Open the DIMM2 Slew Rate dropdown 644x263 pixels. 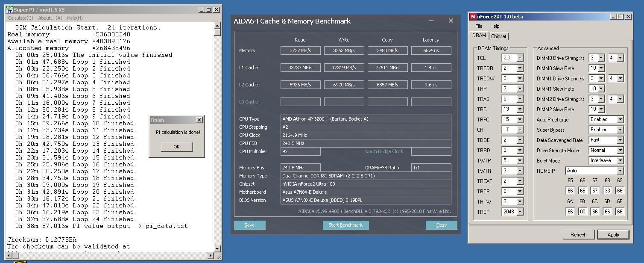pyautogui.click(x=601, y=109)
